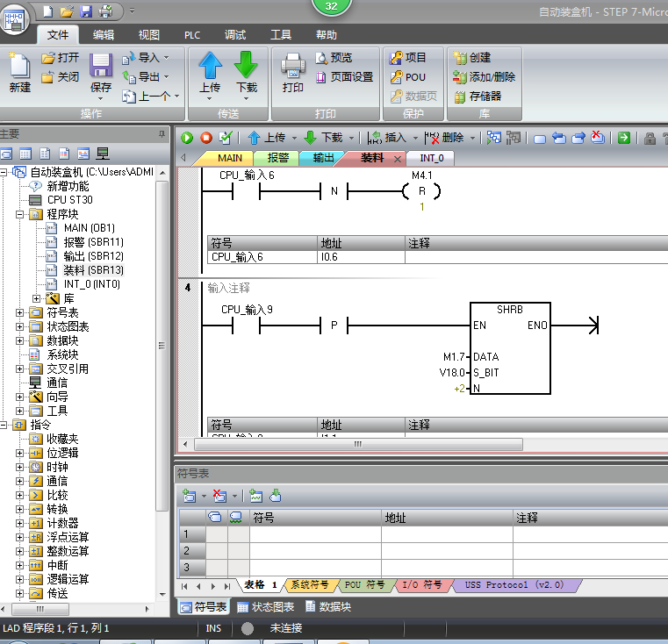Click the green Run PLC icon
Viewport: 668px width, 644px height.
pos(186,138)
